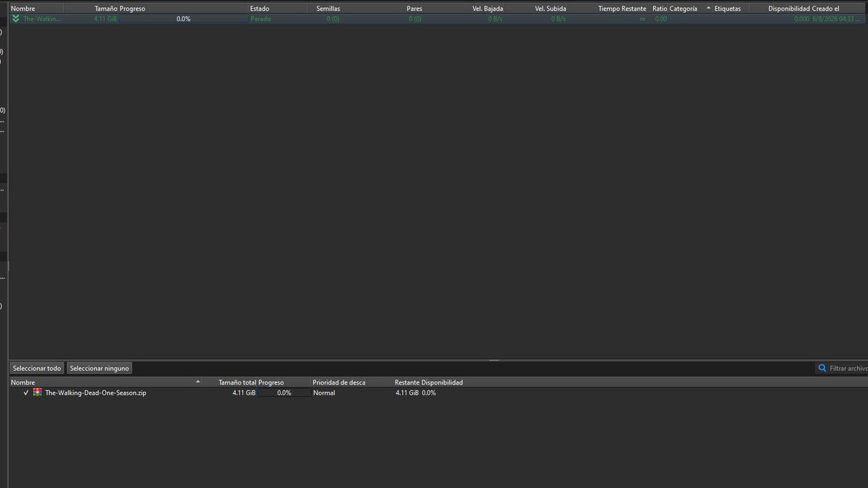
Task: Sort torrents by the Pares column
Action: coord(414,8)
